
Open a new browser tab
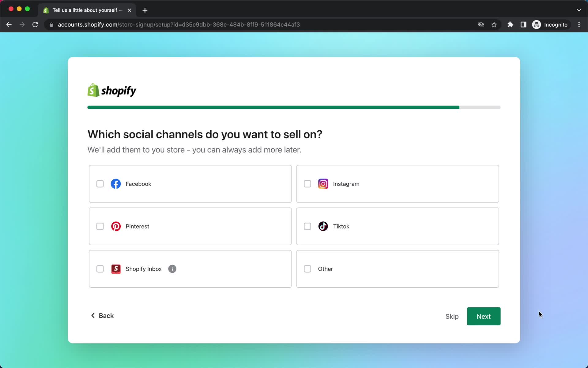pyautogui.click(x=145, y=10)
